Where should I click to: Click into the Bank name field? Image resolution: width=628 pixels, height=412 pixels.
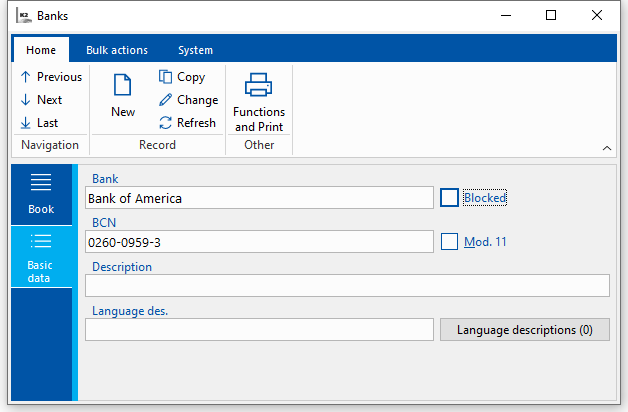(258, 198)
